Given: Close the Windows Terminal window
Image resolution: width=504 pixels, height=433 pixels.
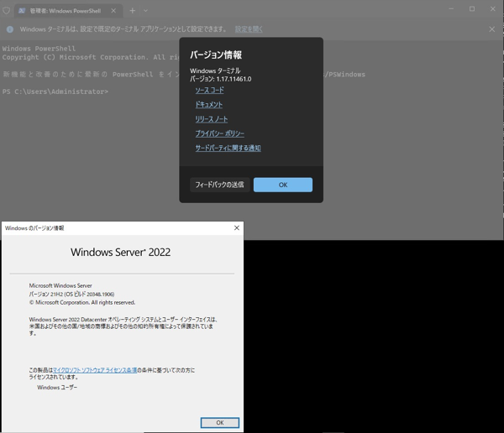Looking at the screenshot, I should 493,9.
